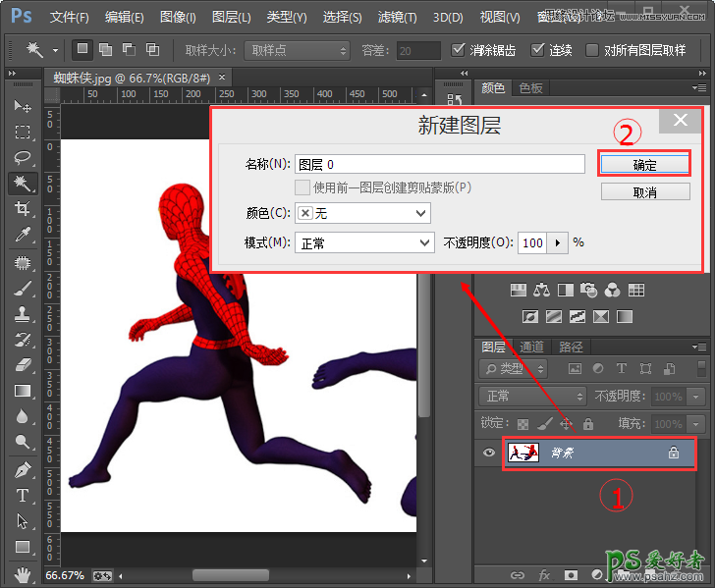Select the Healing Patch tool
The image size is (715, 588).
[22, 263]
